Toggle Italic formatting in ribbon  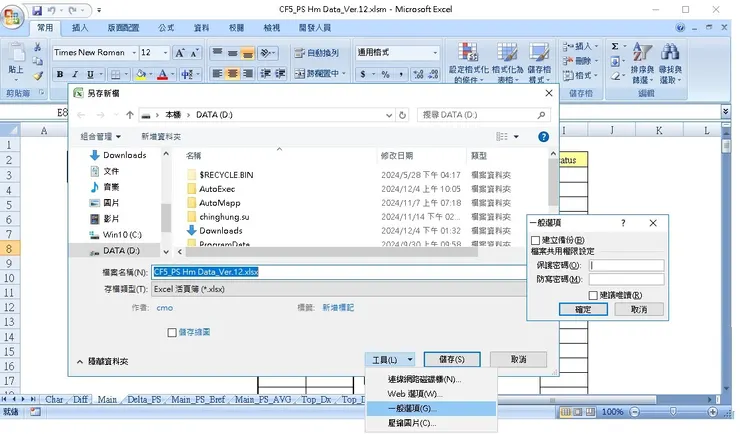[x=75, y=74]
